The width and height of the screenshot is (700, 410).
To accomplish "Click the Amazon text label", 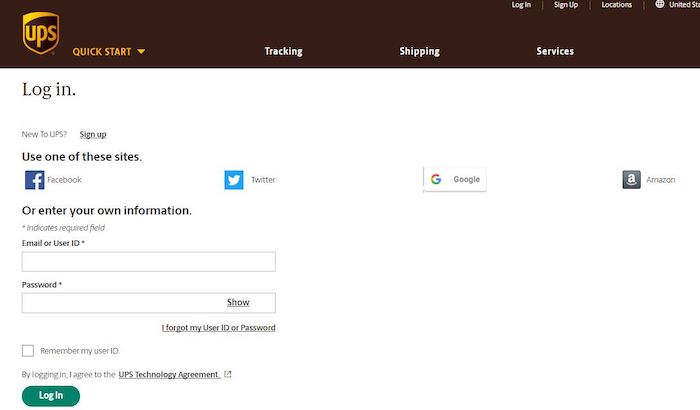I will [x=661, y=180].
